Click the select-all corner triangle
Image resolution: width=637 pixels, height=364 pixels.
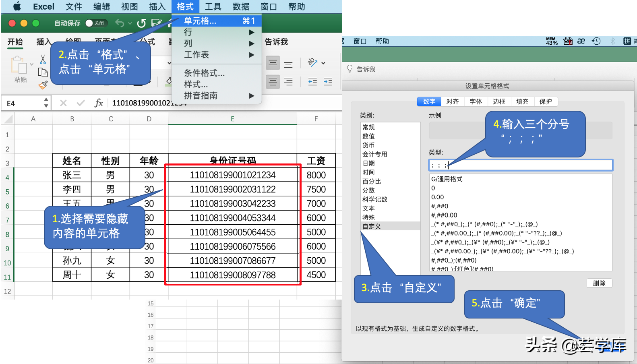tap(8, 119)
